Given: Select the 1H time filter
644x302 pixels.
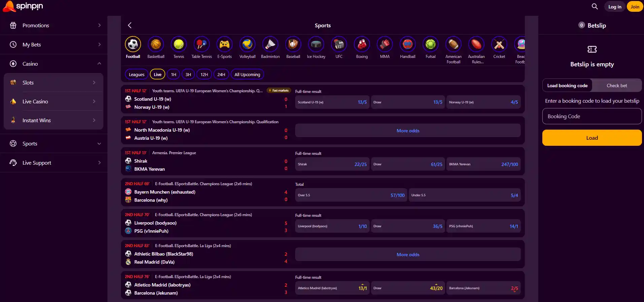Looking at the screenshot, I should coord(173,74).
